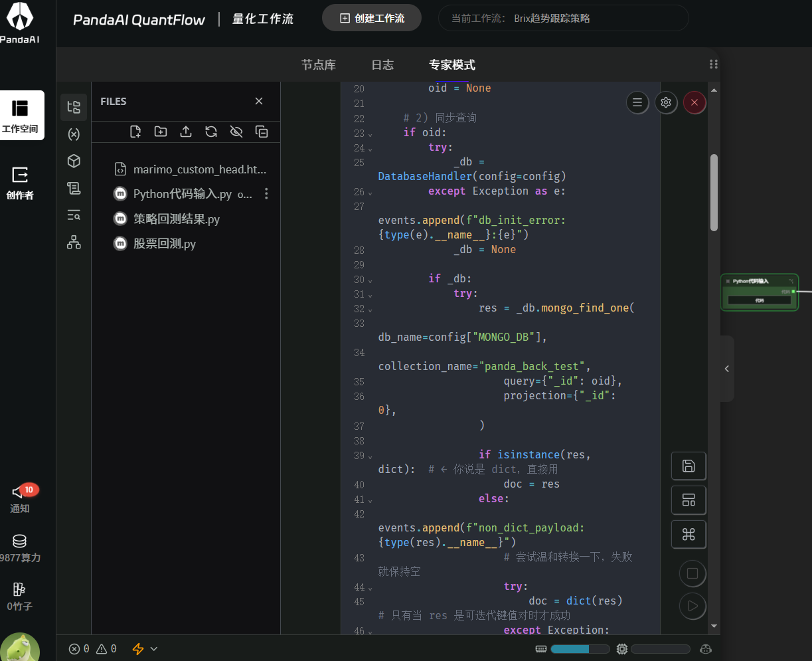Viewport: 812px width, 661px height.
Task: Click 创建工作流 button
Action: (372, 18)
